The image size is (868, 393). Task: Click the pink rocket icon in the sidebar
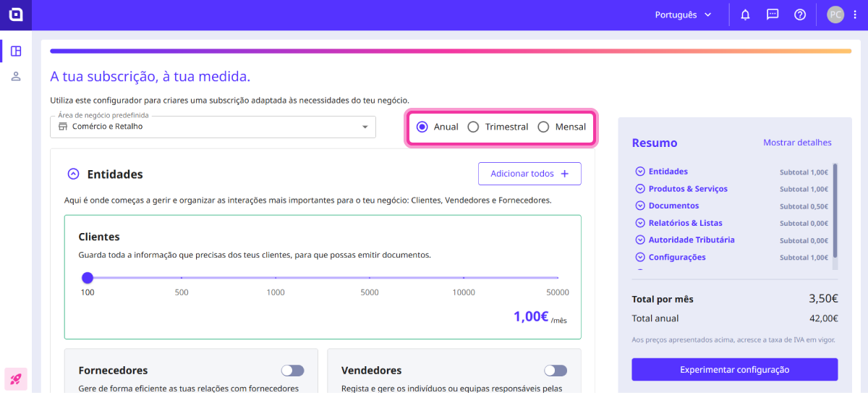(15, 379)
